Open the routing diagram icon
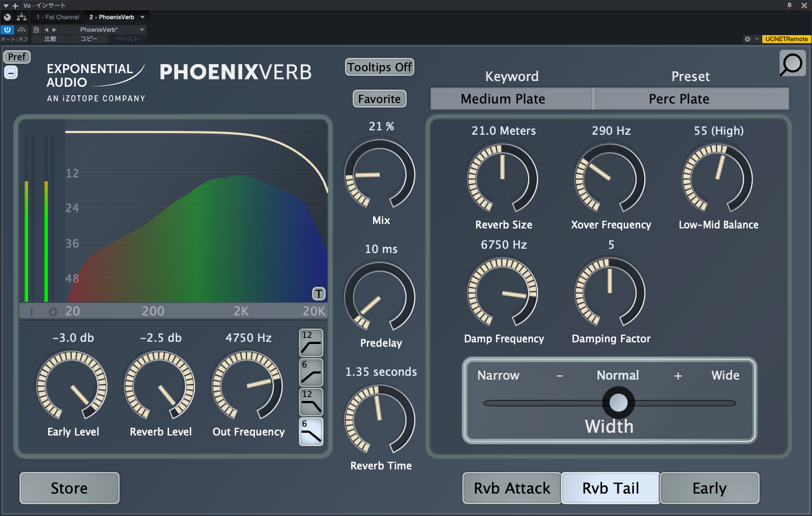Image resolution: width=812 pixels, height=516 pixels. click(x=22, y=17)
